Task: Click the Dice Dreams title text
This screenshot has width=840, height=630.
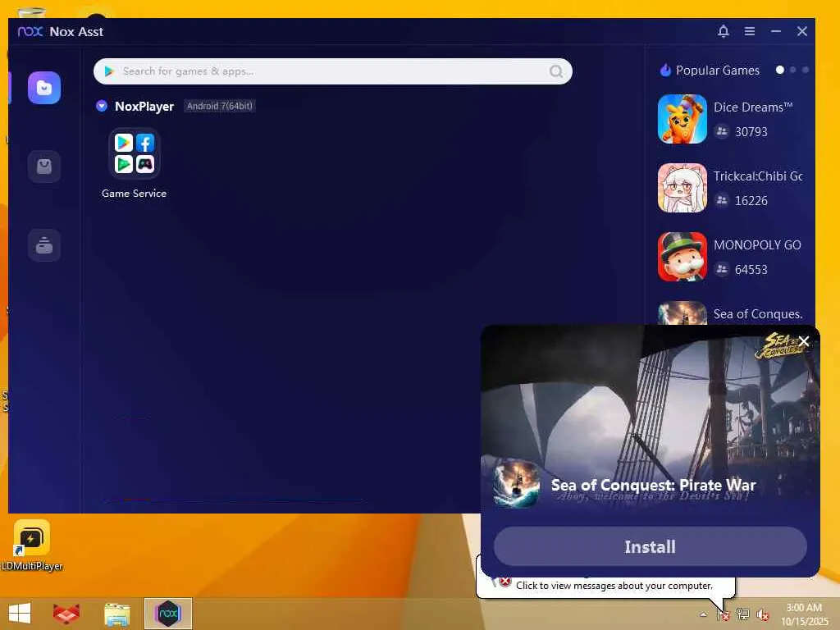Action: [753, 107]
